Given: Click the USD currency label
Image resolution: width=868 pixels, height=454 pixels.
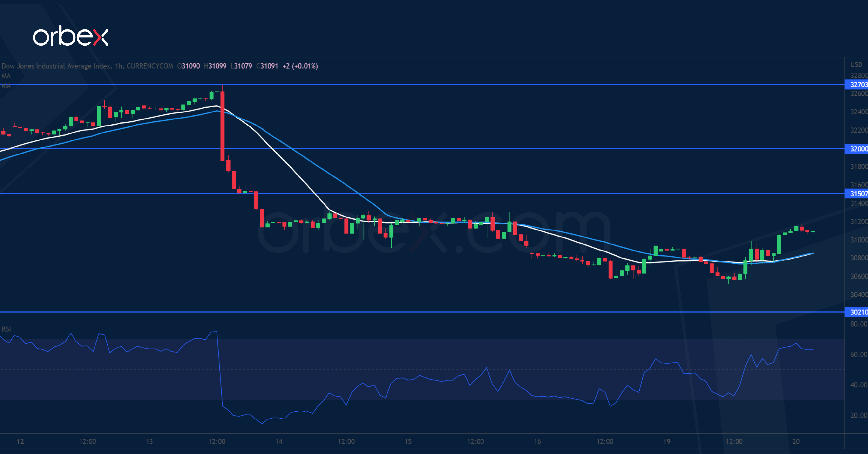Looking at the screenshot, I should (856, 64).
